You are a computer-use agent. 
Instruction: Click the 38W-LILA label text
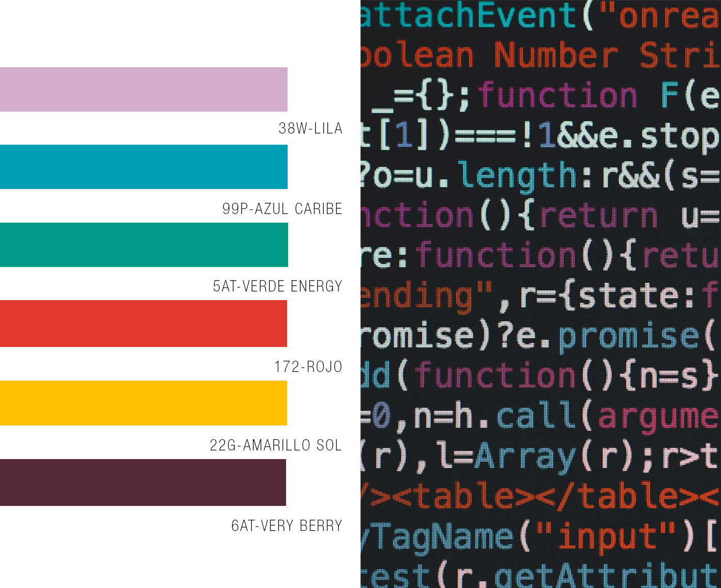tap(310, 128)
